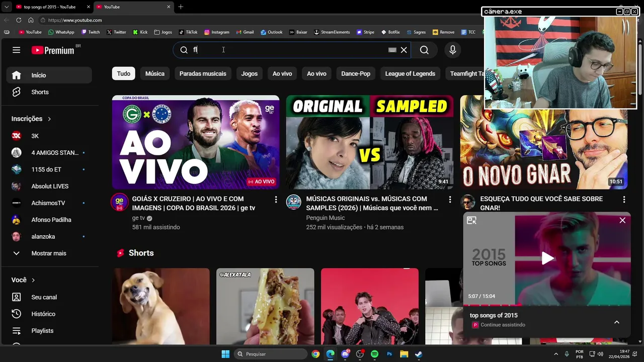
Task: Open Penguin Music channel name link
Action: [x=326, y=218]
